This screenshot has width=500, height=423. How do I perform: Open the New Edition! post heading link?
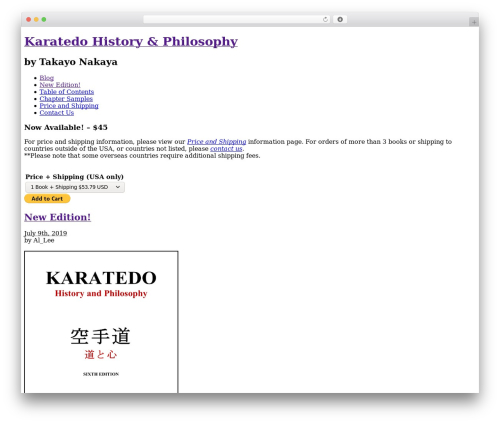tap(57, 217)
